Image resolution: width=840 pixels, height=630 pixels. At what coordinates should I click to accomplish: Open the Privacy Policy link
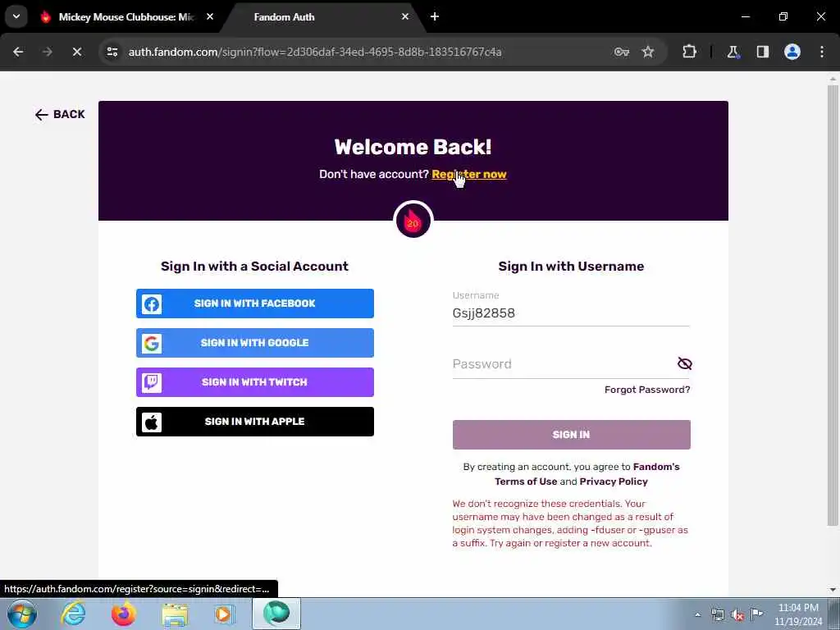point(614,482)
